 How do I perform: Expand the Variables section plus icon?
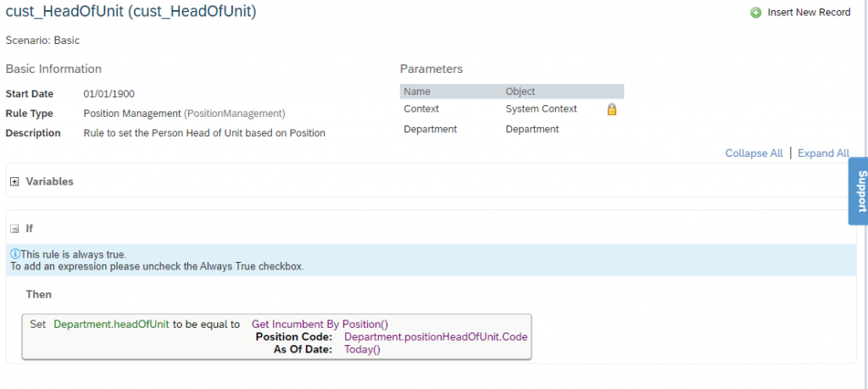(x=14, y=181)
